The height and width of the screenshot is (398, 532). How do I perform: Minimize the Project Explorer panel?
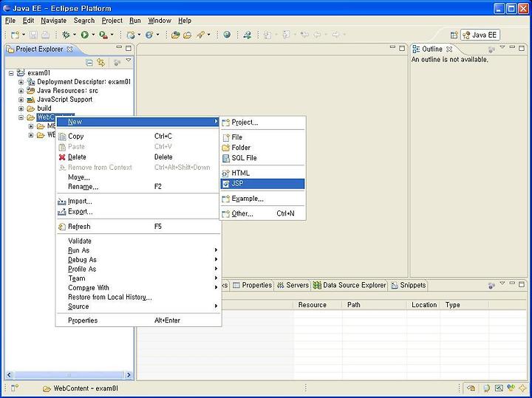119,47
